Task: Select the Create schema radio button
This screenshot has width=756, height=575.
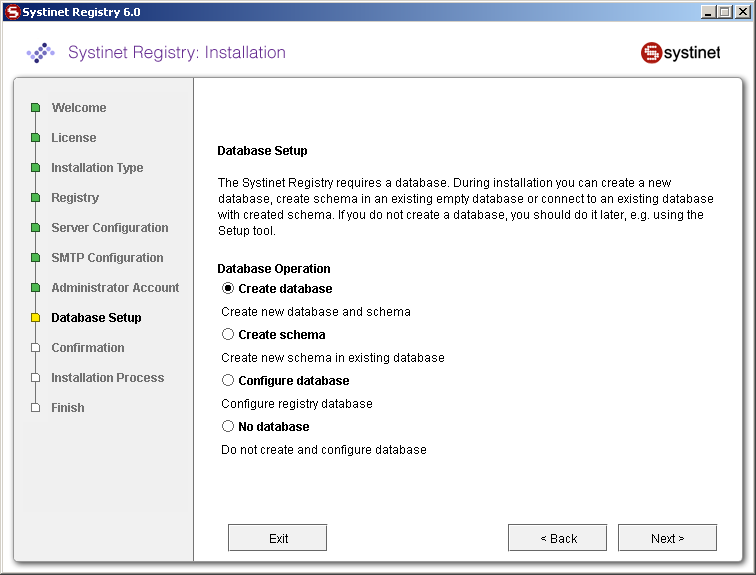Action: (x=228, y=334)
